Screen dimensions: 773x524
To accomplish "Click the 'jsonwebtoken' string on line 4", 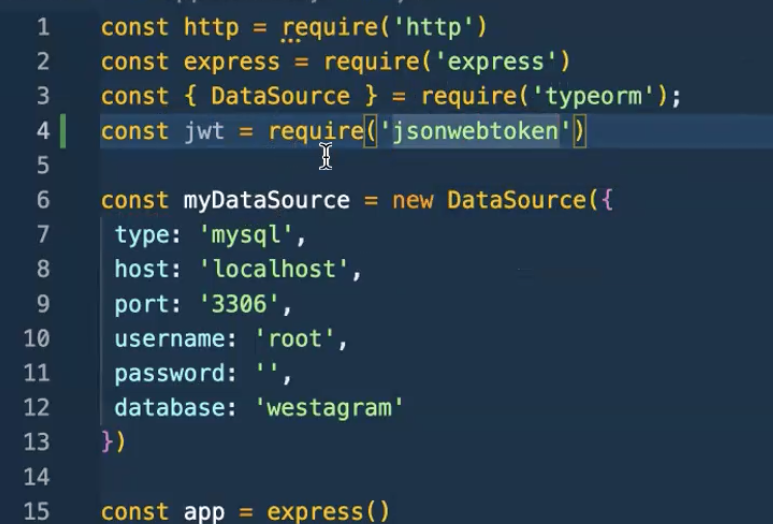I will tap(475, 131).
